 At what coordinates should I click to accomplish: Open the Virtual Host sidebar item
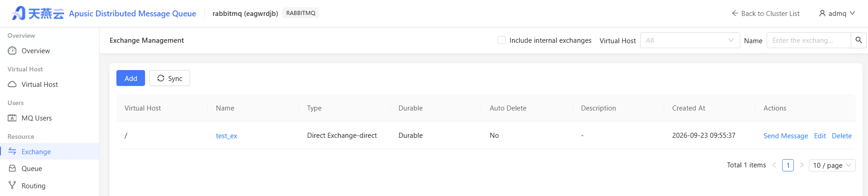50,84
